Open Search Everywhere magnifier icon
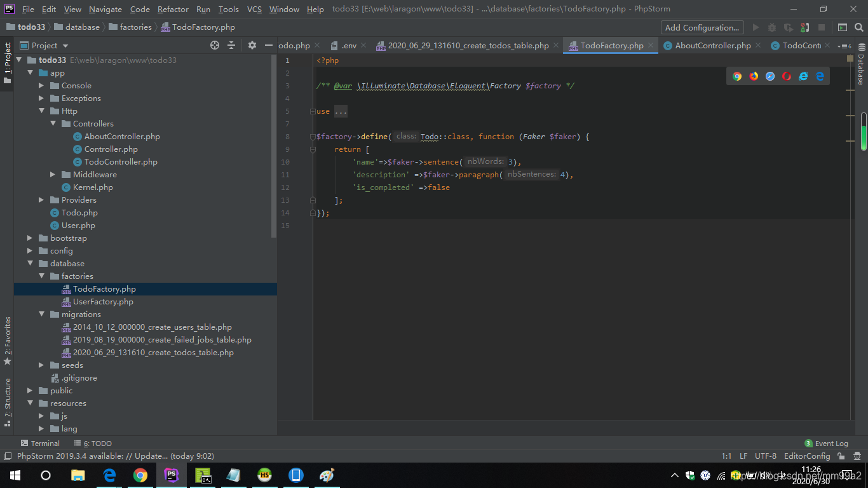 coord(858,27)
